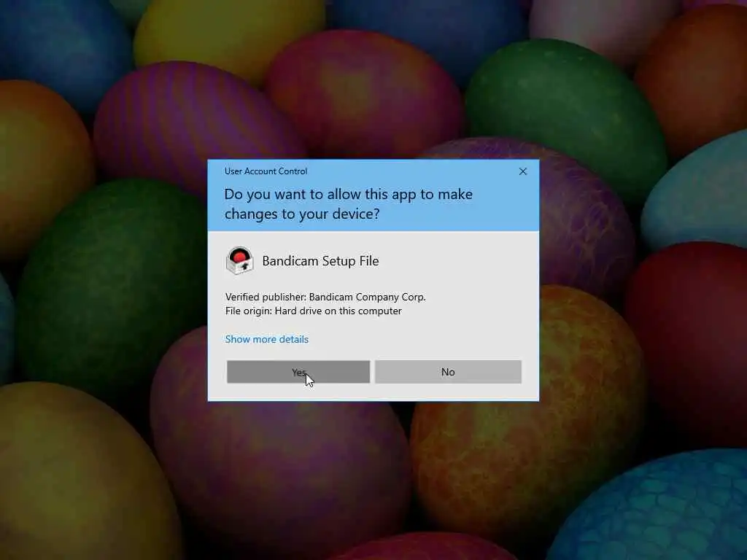Click the 'User Account Control' title text
Image resolution: width=747 pixels, height=560 pixels.
(266, 171)
